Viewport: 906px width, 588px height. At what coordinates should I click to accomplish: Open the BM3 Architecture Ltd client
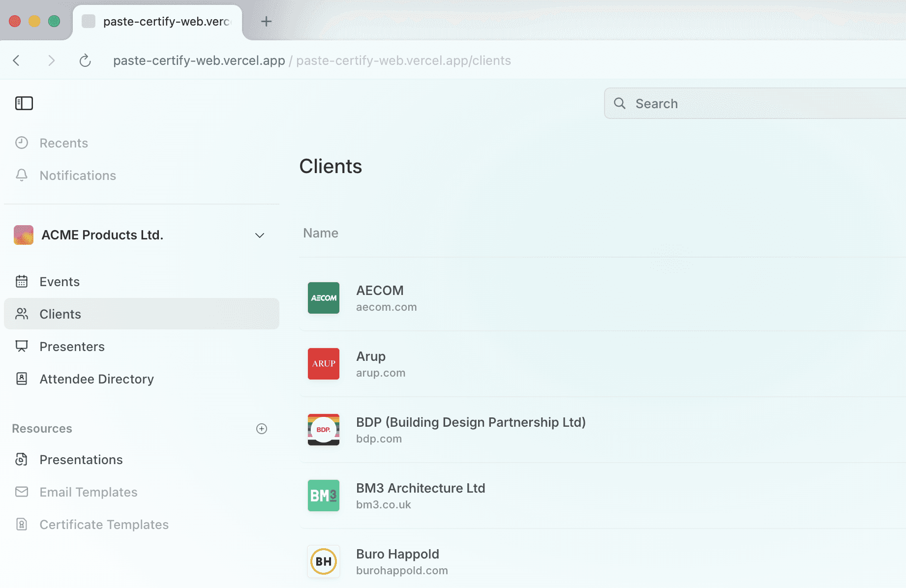point(421,488)
